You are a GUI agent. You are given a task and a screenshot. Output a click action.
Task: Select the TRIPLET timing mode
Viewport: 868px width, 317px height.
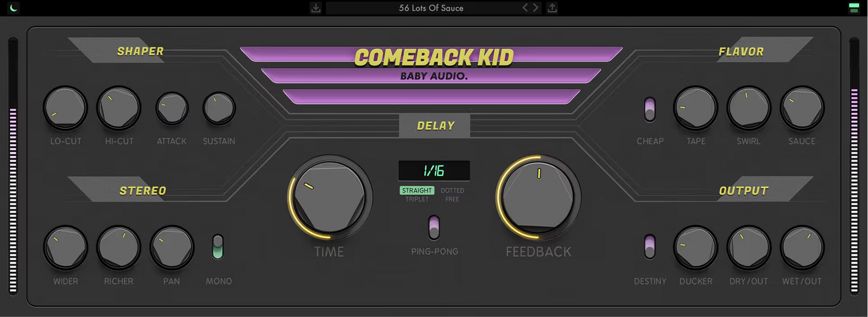(x=417, y=199)
